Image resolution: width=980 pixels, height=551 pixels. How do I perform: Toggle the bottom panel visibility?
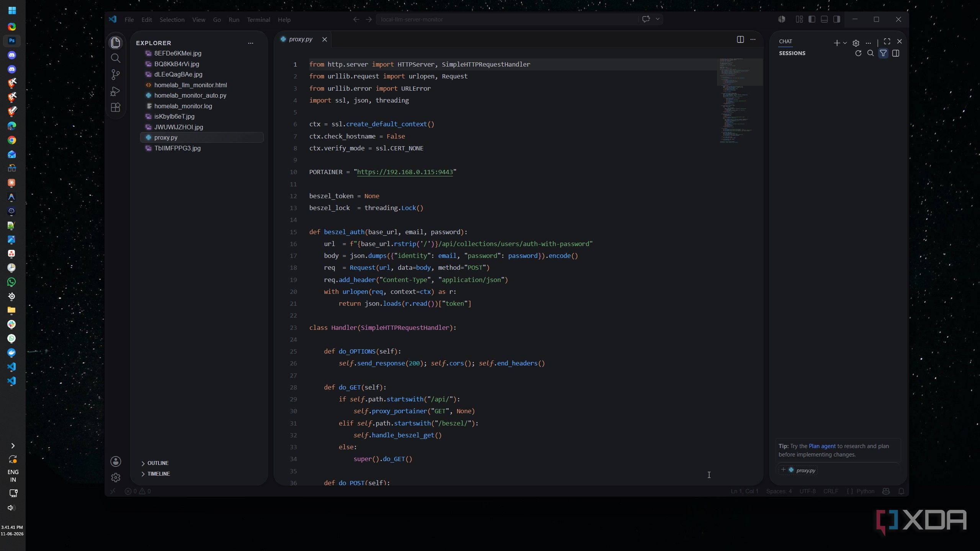pos(824,19)
